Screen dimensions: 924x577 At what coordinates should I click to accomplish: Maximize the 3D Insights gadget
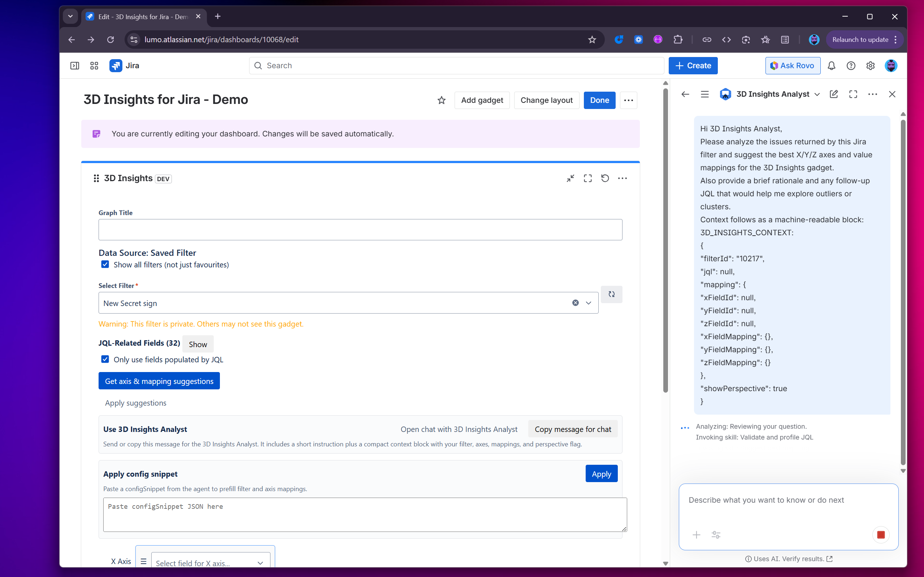tap(587, 178)
